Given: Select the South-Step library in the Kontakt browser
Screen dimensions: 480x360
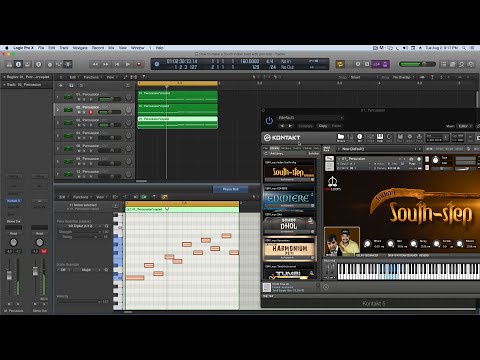Looking at the screenshot, I should tap(289, 171).
